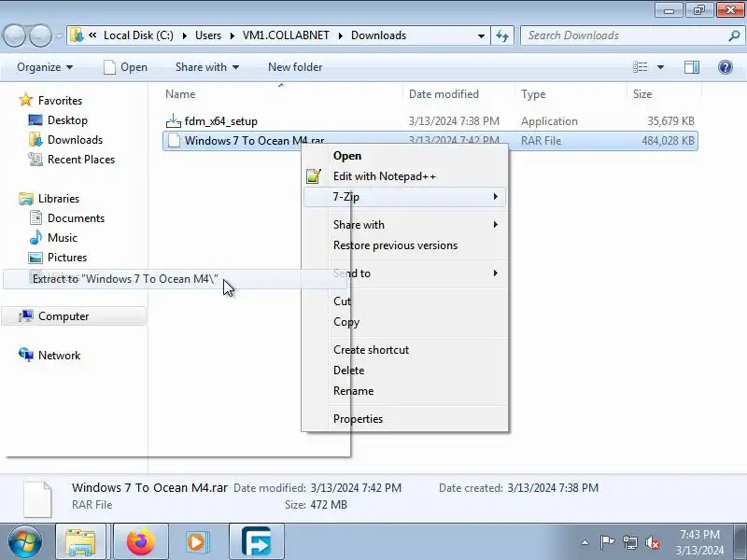
Task: Expand the view options dropdown arrow
Action: 660,67
